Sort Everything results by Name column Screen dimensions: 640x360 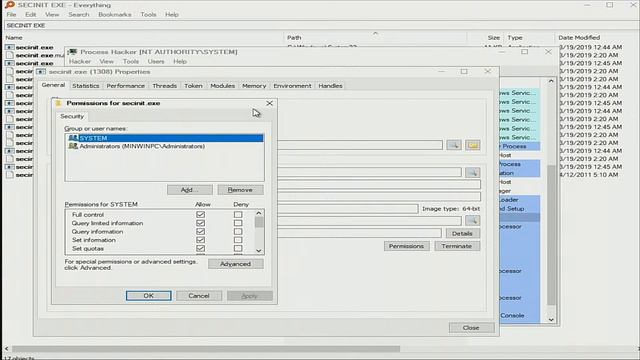pyautogui.click(x=143, y=38)
